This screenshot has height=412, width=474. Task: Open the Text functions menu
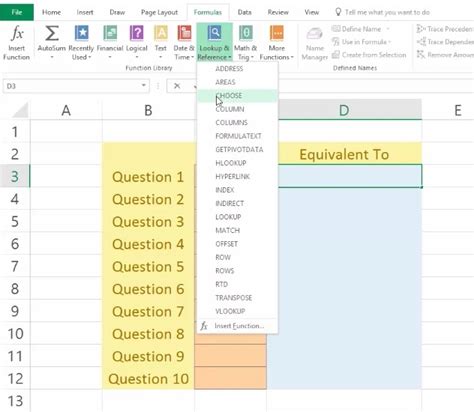click(x=161, y=42)
